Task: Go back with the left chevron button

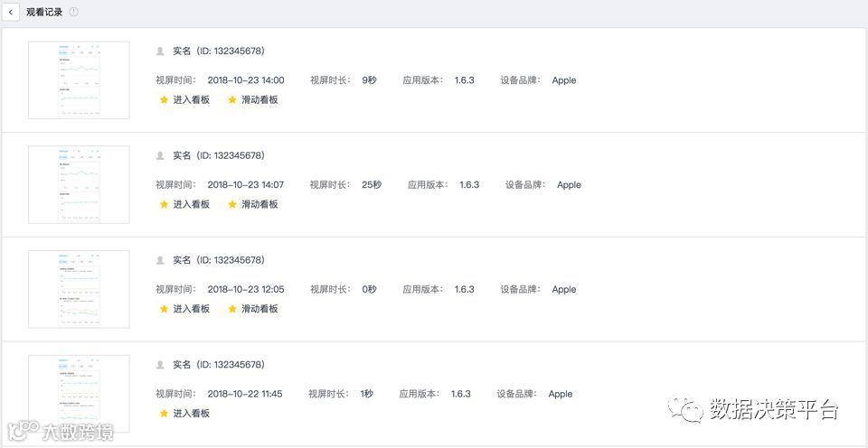Action: (11, 13)
